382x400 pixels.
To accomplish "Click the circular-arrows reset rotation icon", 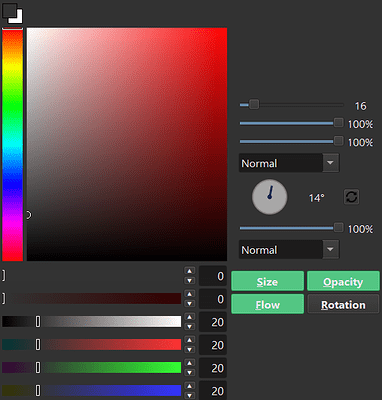I will 351,197.
